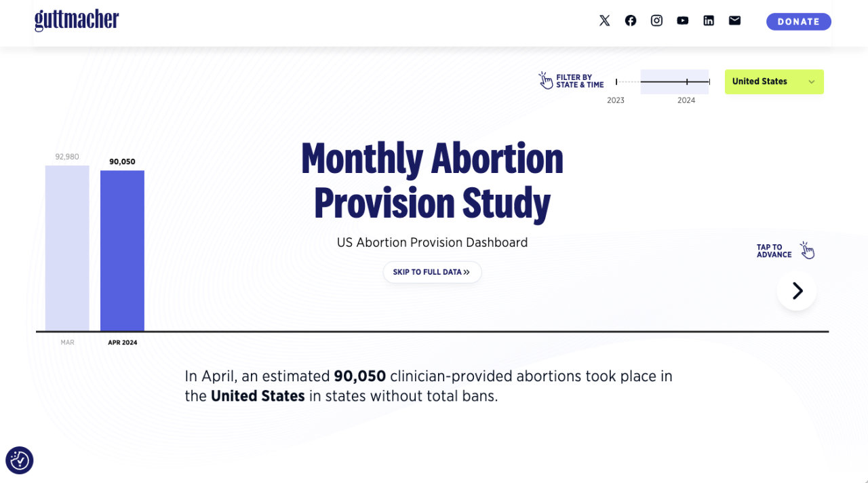The image size is (868, 483).
Task: Open the LinkedIn social icon
Action: 709,20
